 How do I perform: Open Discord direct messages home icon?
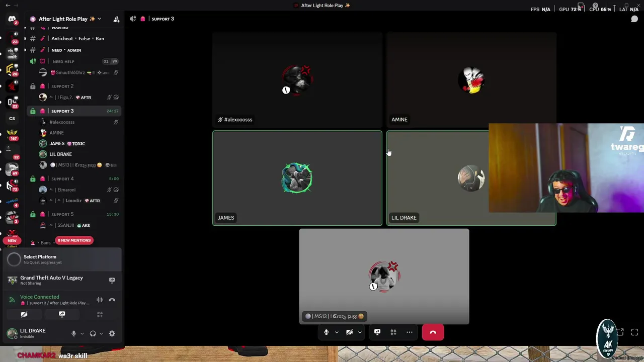point(12,19)
